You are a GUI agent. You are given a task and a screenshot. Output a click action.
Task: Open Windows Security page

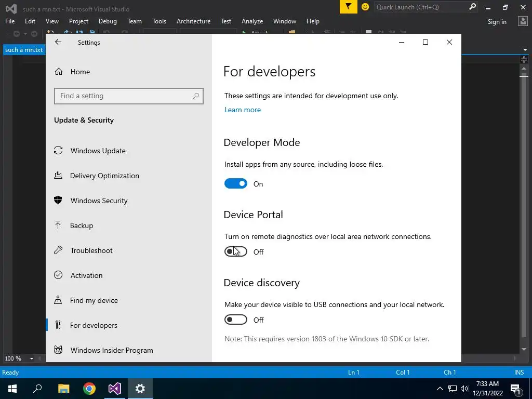point(99,201)
